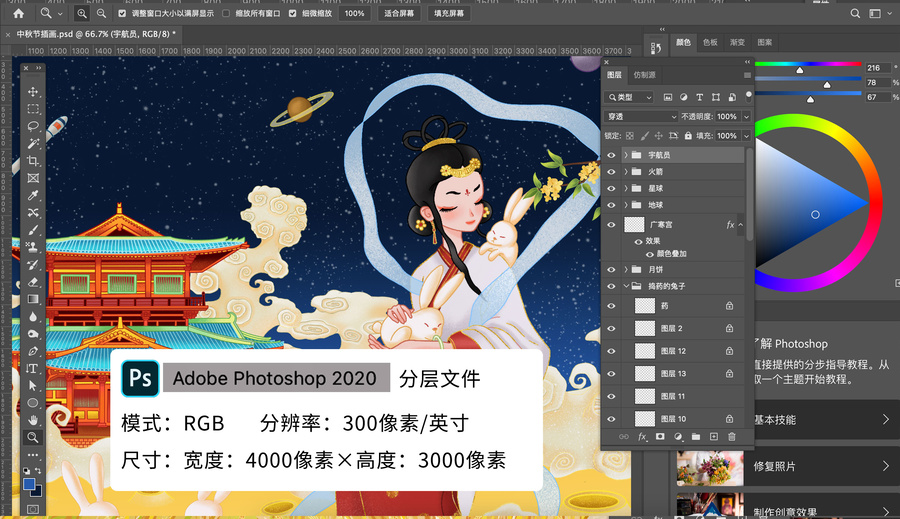
Task: Open the opacity 不透明度 dropdown arrow
Action: pyautogui.click(x=746, y=117)
